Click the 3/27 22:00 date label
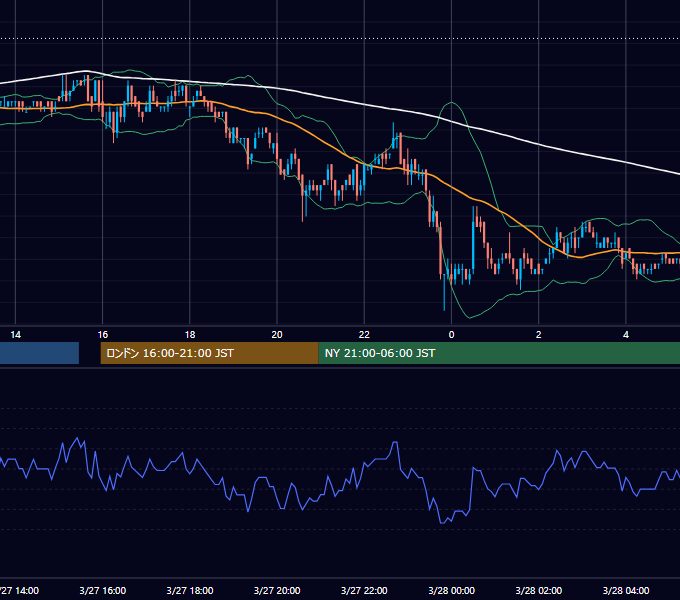Image resolution: width=680 pixels, height=600 pixels. click(364, 590)
